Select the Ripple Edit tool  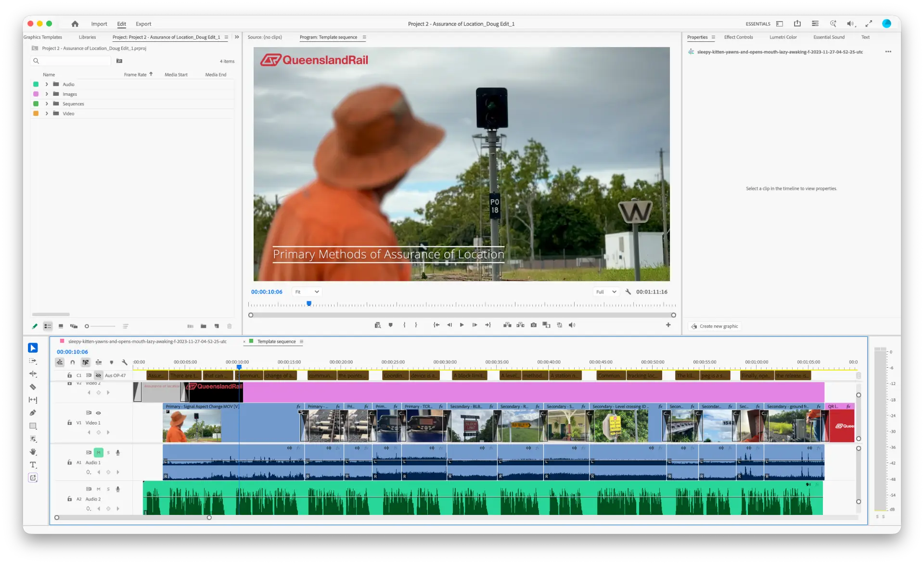[x=33, y=374]
